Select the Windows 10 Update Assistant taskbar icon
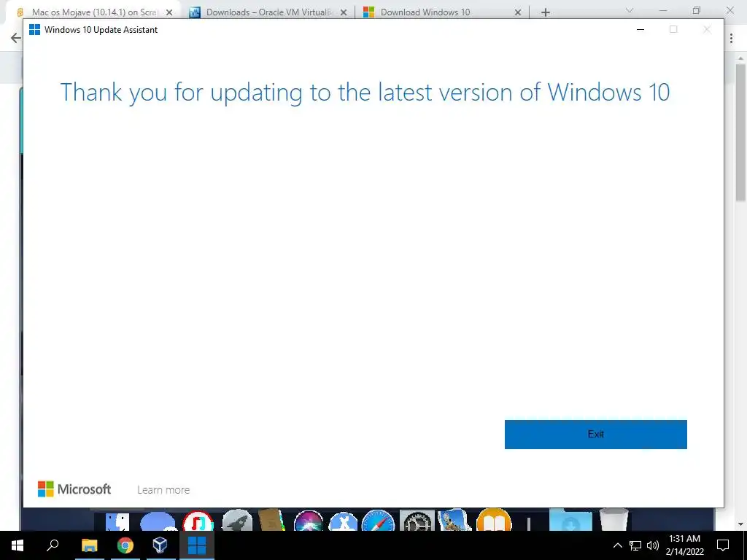 [197, 545]
